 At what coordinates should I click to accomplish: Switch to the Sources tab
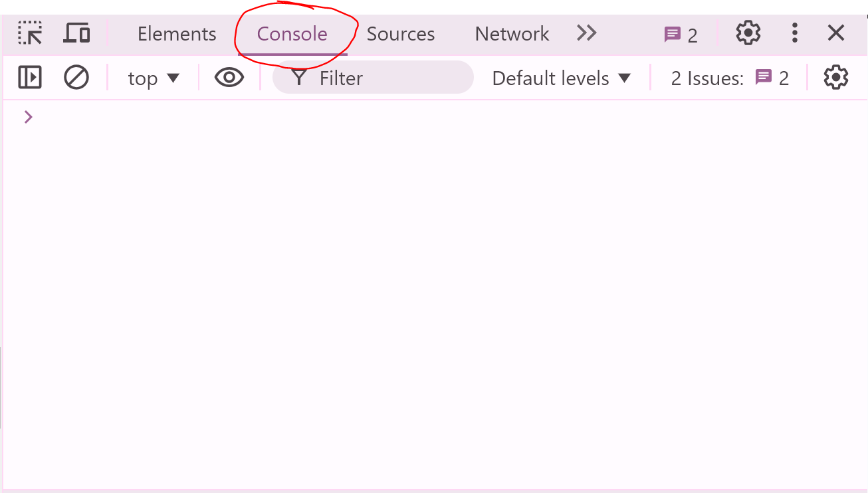click(400, 33)
